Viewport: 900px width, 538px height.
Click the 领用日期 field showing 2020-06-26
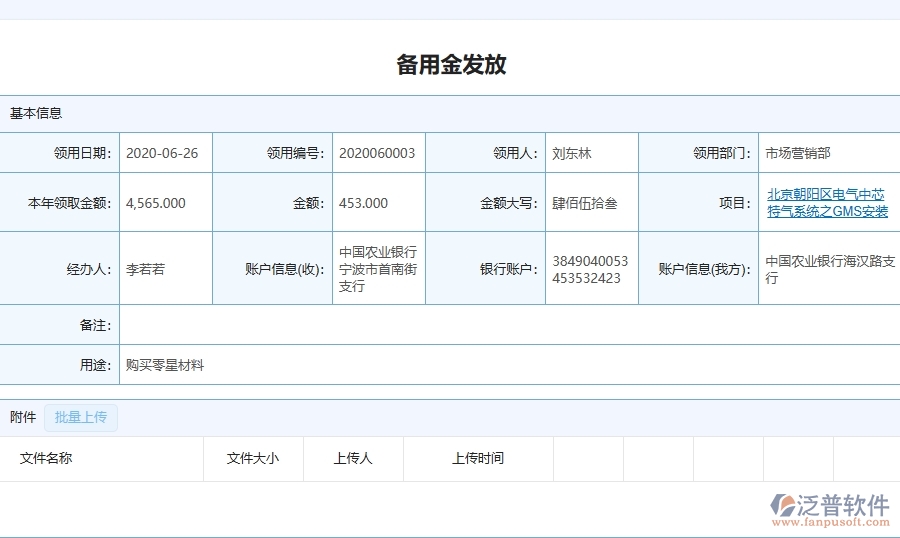pyautogui.click(x=163, y=153)
